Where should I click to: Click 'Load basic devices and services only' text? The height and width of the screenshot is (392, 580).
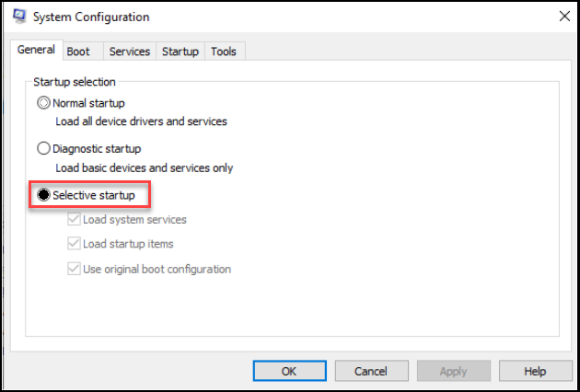(145, 167)
